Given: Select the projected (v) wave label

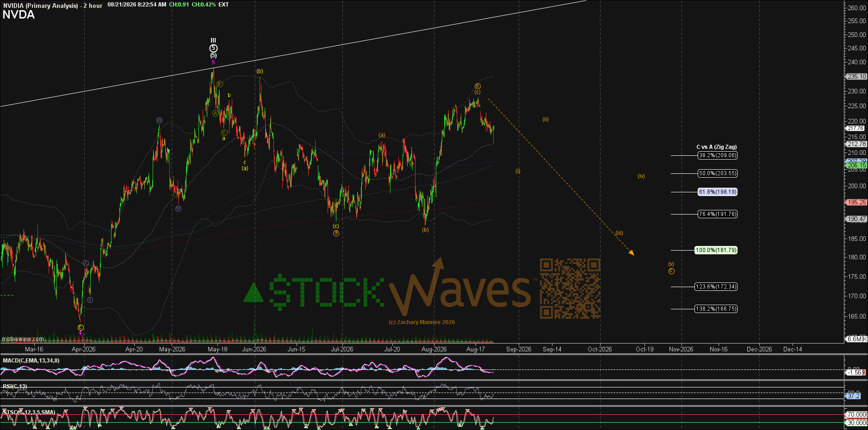Looking at the screenshot, I should click(671, 264).
